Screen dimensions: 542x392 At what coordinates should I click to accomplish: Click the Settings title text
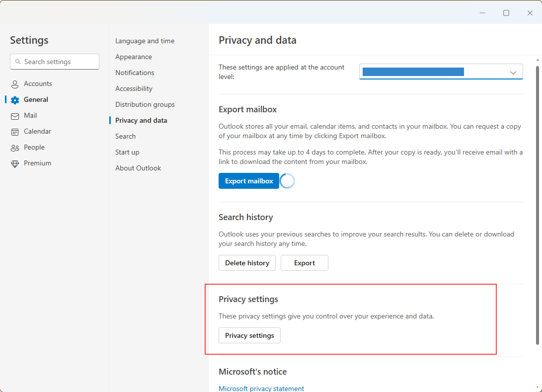[x=29, y=40]
